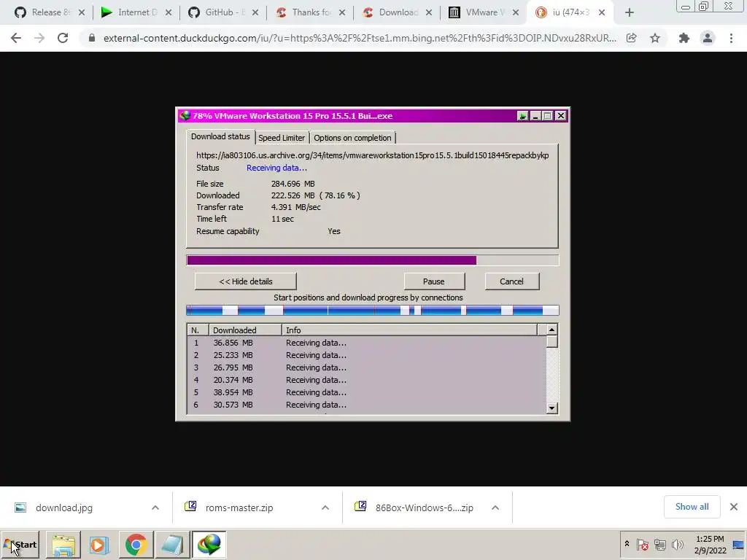This screenshot has height=560, width=747.
Task: Click the connections list scroll down arrow
Action: click(x=551, y=408)
